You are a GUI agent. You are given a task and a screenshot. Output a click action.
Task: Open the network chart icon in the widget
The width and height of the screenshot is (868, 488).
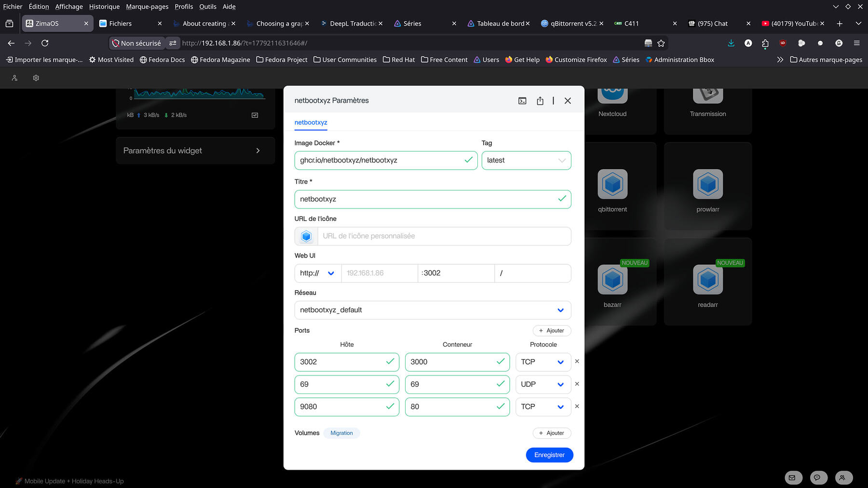pyautogui.click(x=255, y=115)
